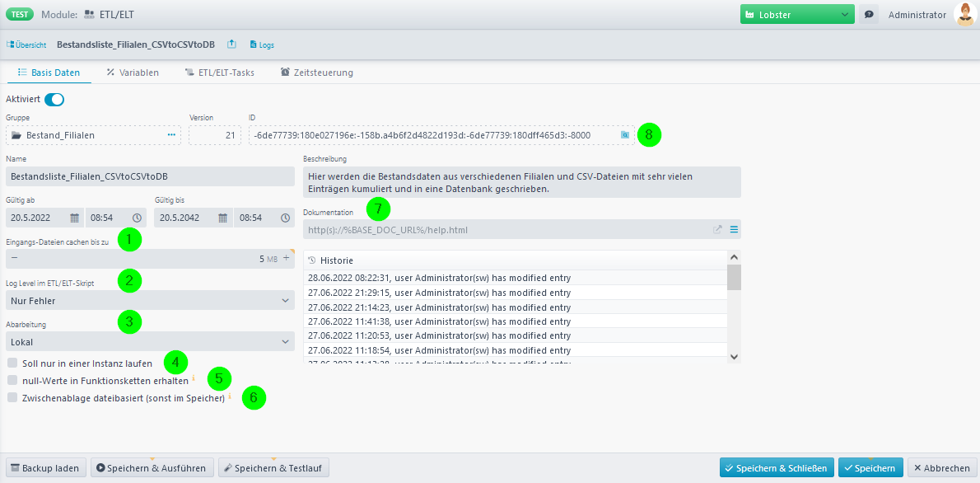Select history entry '27.06.2022 11:20:53'
Screen dimensions: 980x483
coord(516,336)
